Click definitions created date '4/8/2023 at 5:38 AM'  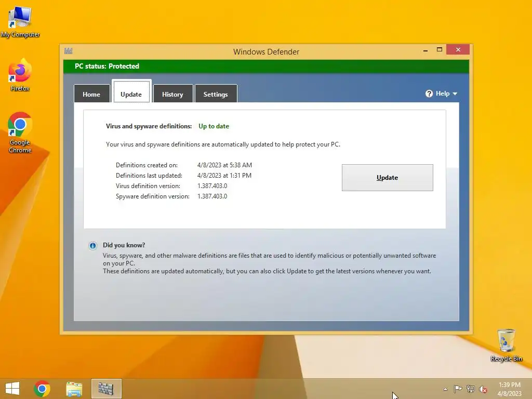tap(224, 165)
